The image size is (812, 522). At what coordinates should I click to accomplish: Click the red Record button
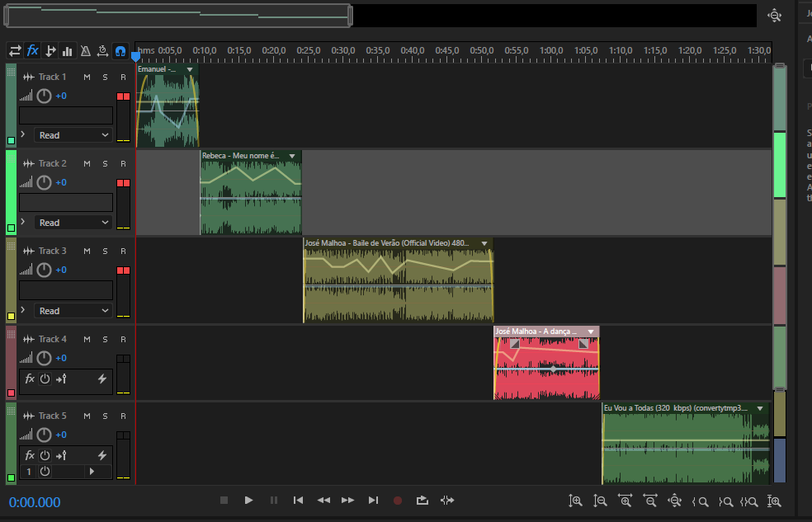pyautogui.click(x=398, y=500)
